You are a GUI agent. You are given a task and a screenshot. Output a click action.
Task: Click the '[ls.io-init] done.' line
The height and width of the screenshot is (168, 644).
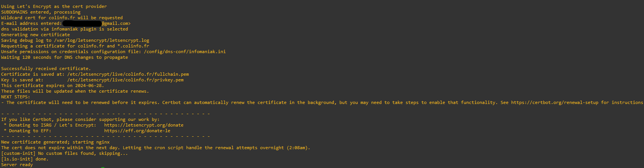tap(25, 159)
